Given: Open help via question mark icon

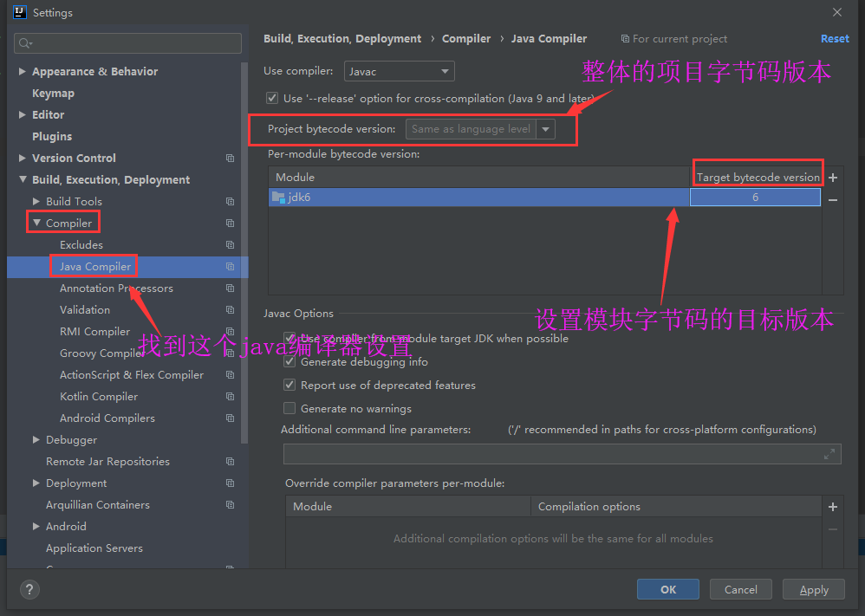Looking at the screenshot, I should tap(29, 589).
